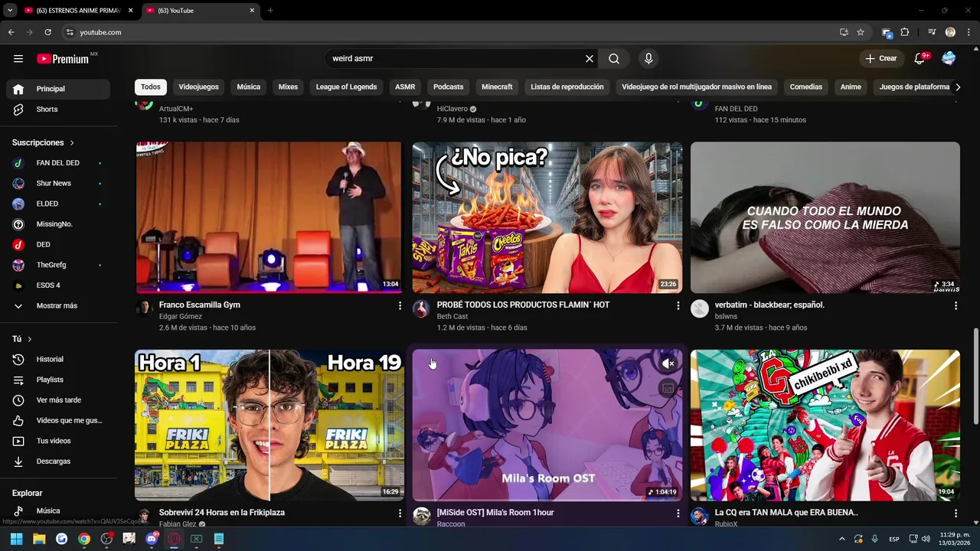Viewport: 980px width, 551px height.
Task: Open options for verbatim blackbear video
Action: 955,305
